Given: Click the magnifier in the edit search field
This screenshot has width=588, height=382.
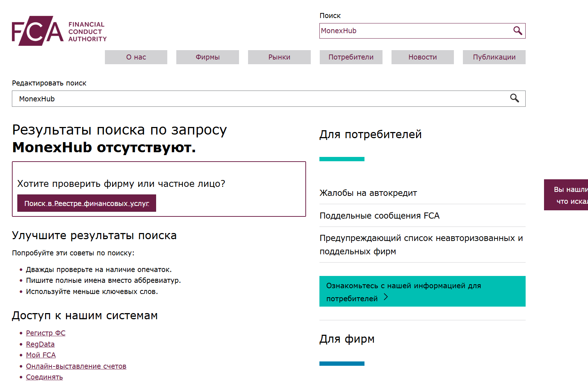Looking at the screenshot, I should click(x=515, y=98).
